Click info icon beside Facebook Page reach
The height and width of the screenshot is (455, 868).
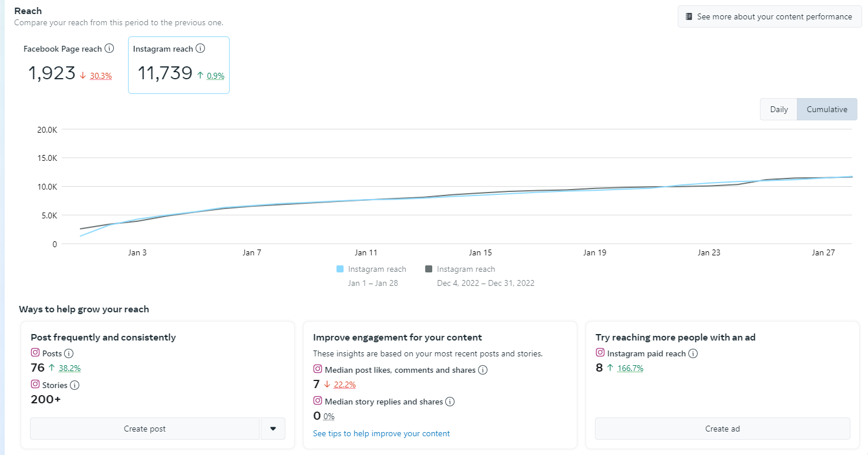109,49
